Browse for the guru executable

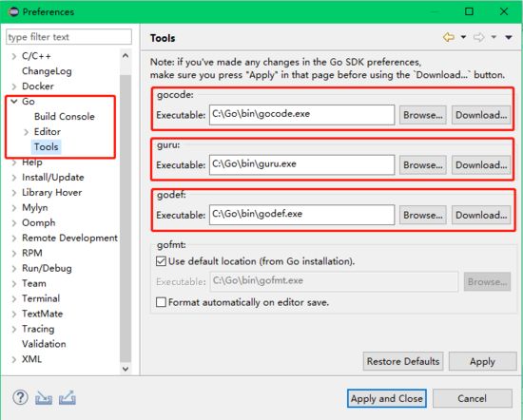click(x=422, y=165)
